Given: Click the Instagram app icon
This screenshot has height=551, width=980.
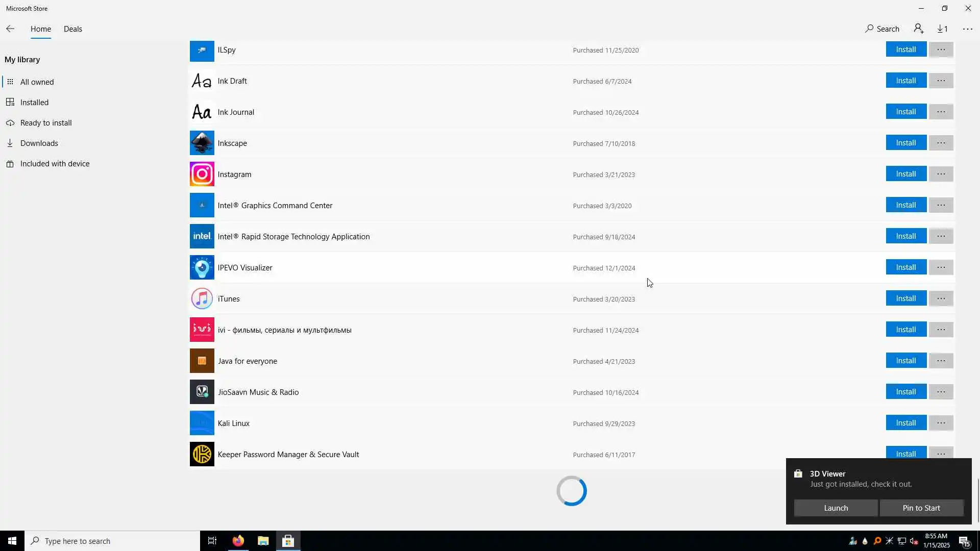Looking at the screenshot, I should point(202,174).
